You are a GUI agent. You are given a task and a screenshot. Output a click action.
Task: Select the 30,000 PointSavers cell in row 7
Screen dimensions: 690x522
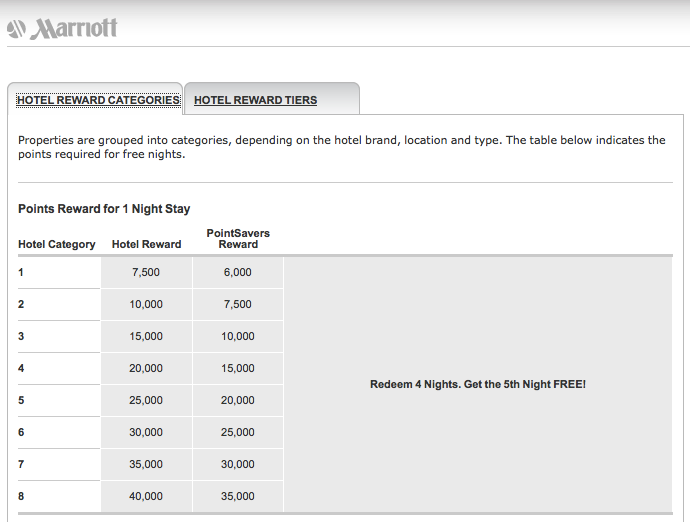238,464
